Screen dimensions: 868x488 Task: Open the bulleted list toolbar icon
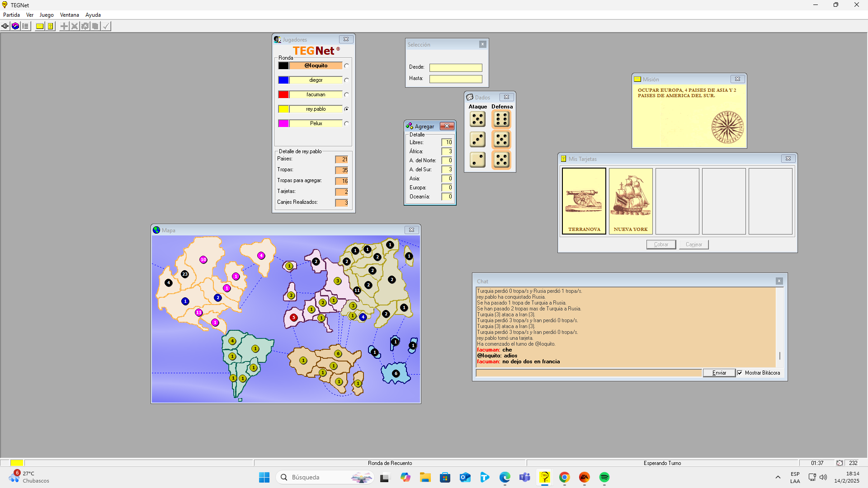click(x=25, y=26)
